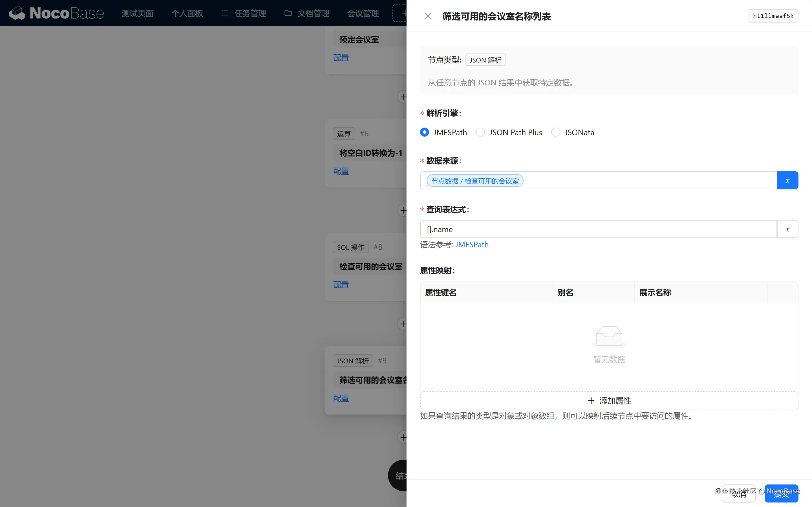Select JSONata parsing engine

(x=556, y=132)
